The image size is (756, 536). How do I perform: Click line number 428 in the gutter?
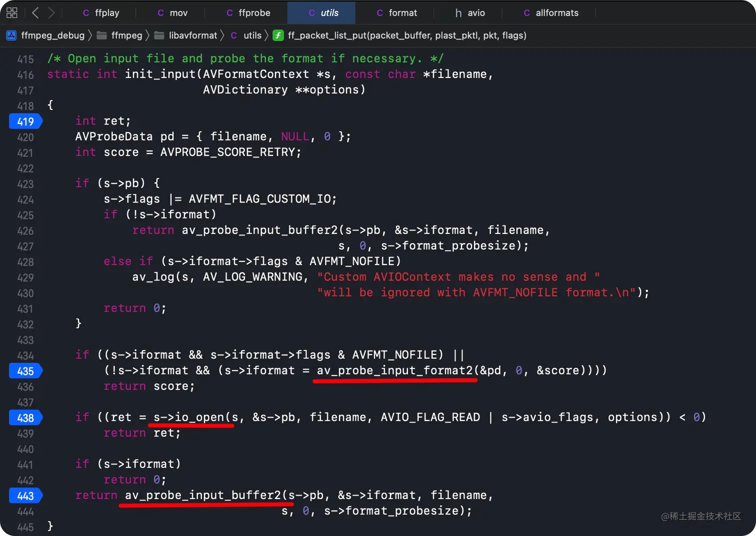[x=25, y=262]
